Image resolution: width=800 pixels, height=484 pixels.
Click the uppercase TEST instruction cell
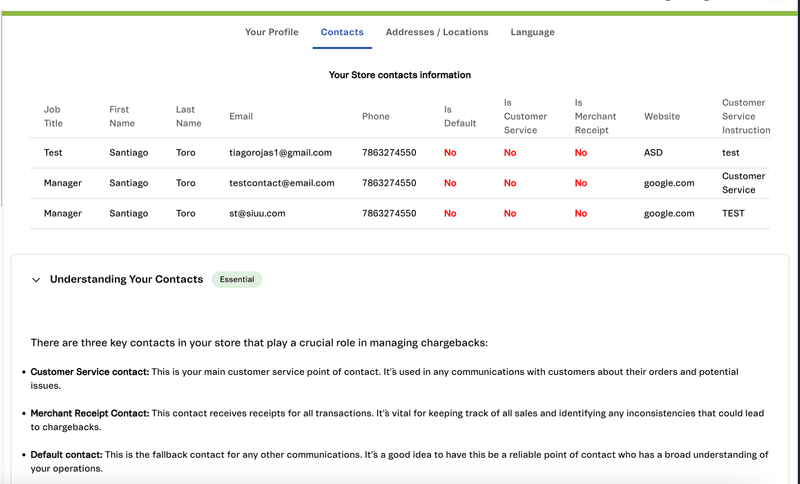733,213
